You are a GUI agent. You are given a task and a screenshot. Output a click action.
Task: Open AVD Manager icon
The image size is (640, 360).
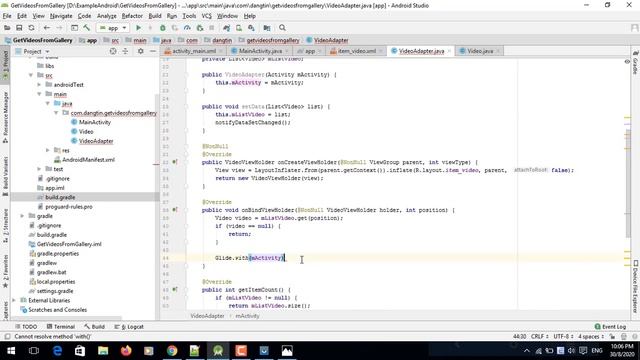click(x=239, y=28)
